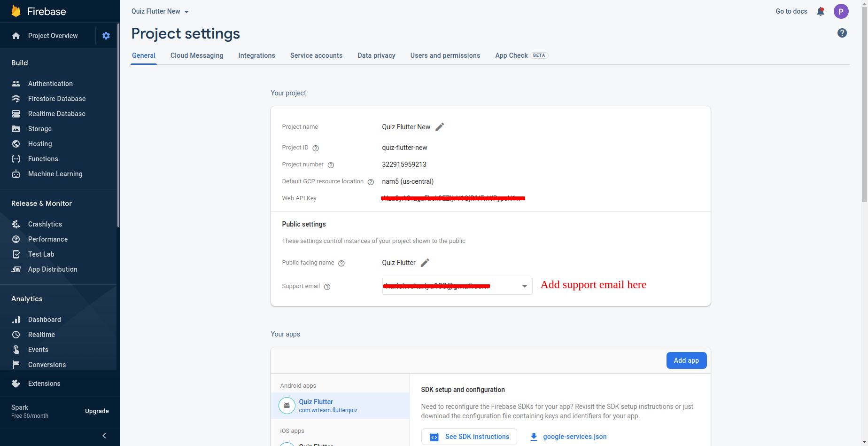Open the Users and permissions tab
Screen dimensions: 868x446
[445, 55]
